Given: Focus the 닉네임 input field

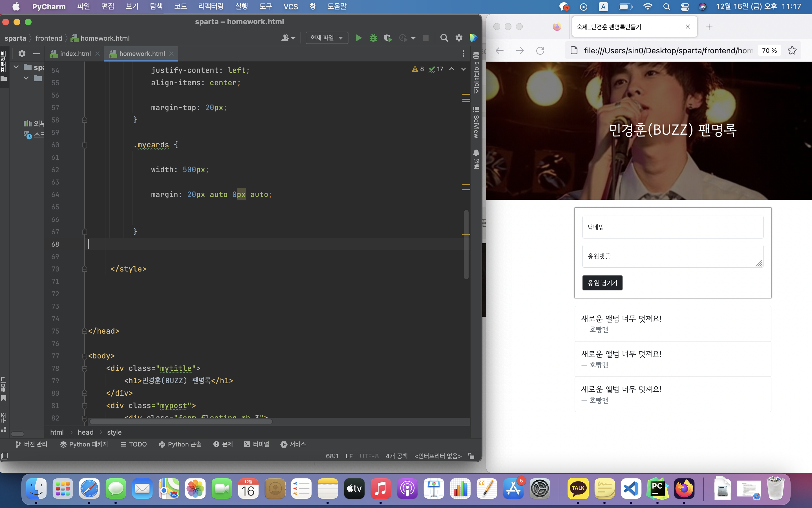Looking at the screenshot, I should (673, 227).
